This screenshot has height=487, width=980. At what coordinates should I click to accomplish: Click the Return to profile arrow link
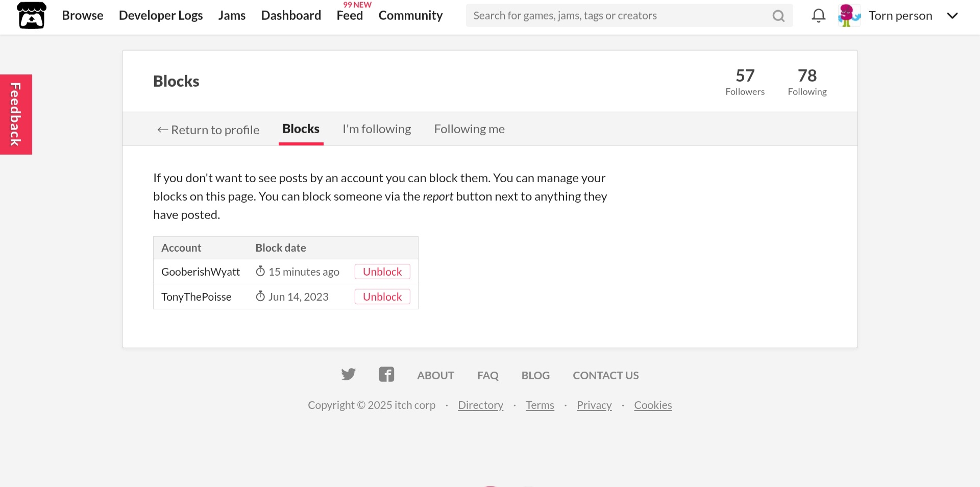coord(208,130)
